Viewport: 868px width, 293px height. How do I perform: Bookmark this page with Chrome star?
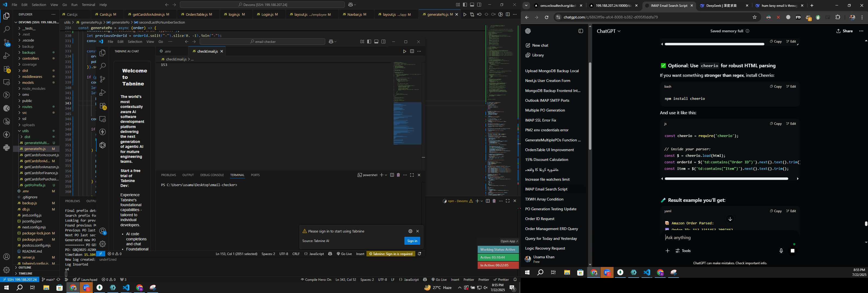[754, 17]
